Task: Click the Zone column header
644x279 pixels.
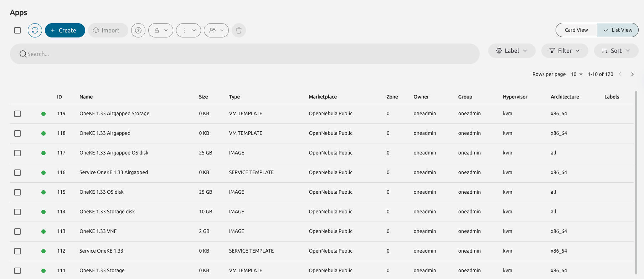Action: (x=392, y=97)
